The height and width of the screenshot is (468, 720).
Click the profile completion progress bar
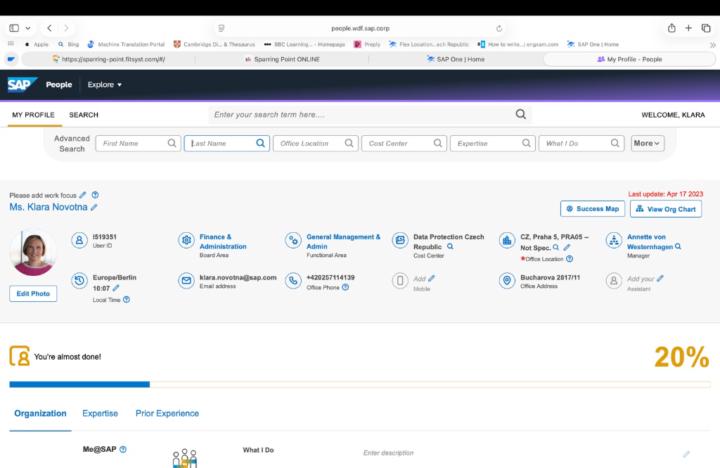(x=360, y=384)
